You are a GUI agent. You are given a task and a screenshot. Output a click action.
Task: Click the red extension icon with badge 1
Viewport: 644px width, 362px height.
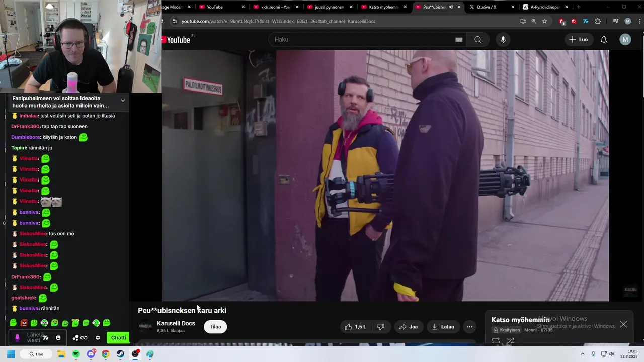(562, 21)
